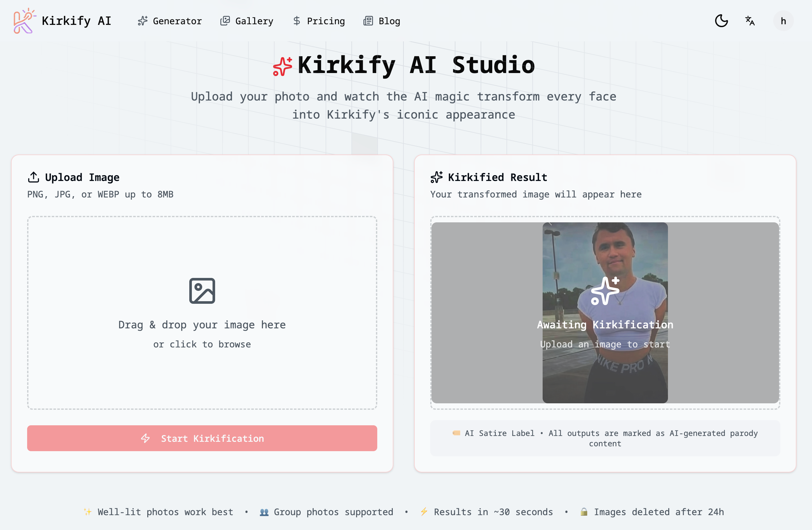Click the white sparkle overlay icon on preview
Screen dimensions: 812x530
coord(605,291)
